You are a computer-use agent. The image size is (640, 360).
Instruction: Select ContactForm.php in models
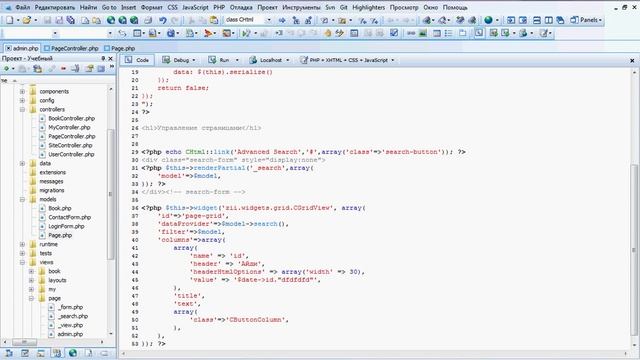tap(69, 217)
